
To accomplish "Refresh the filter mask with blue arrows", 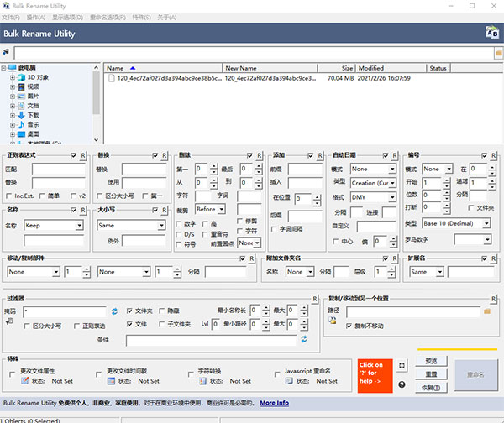I will (114, 311).
